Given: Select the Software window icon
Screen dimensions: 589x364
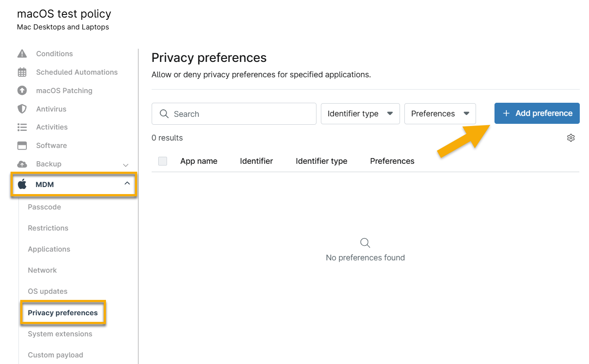Looking at the screenshot, I should tap(22, 145).
